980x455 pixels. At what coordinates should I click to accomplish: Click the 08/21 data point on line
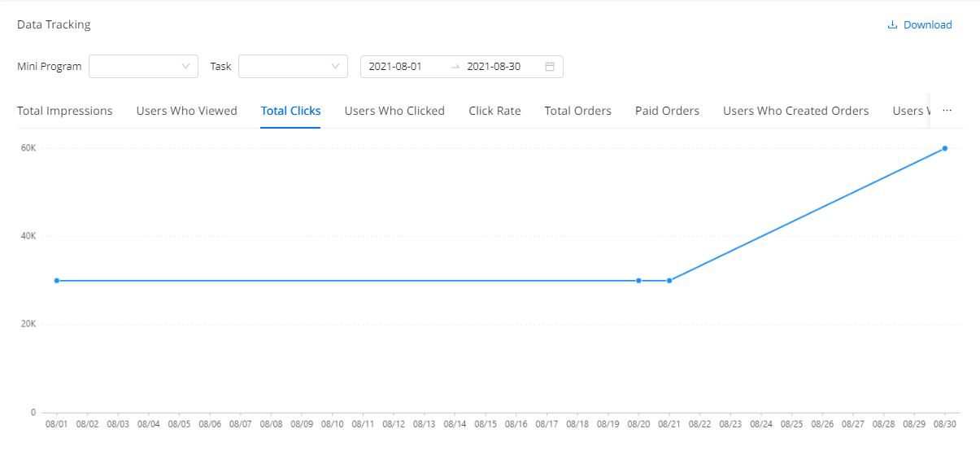coord(669,281)
